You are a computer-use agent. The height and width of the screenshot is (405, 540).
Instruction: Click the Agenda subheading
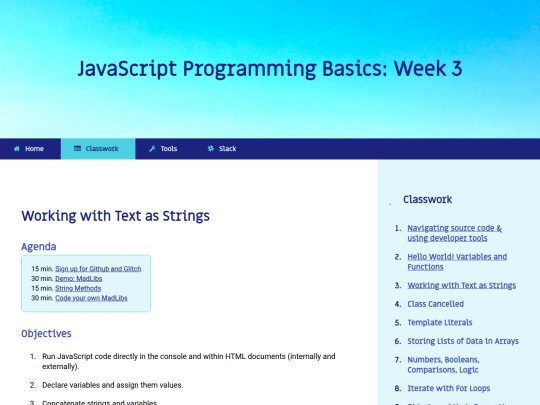click(39, 247)
